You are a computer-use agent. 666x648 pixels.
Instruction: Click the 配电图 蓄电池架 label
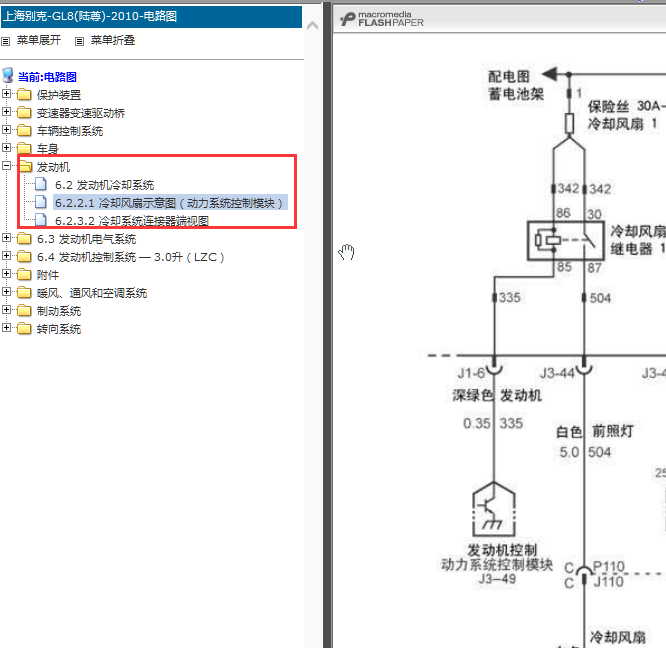tap(516, 85)
